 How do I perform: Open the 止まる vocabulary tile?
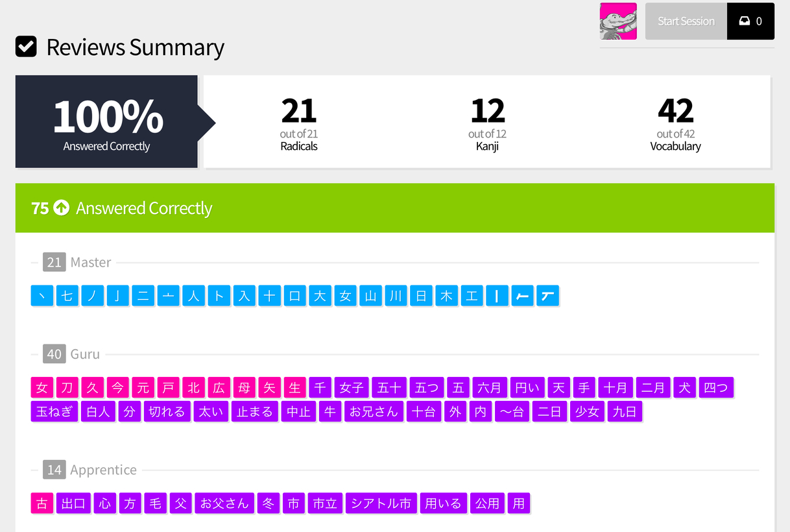point(255,411)
